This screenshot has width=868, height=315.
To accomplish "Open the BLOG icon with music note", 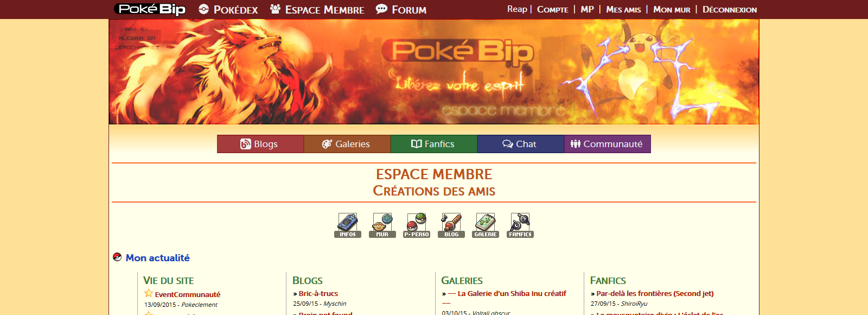I will coord(451,225).
